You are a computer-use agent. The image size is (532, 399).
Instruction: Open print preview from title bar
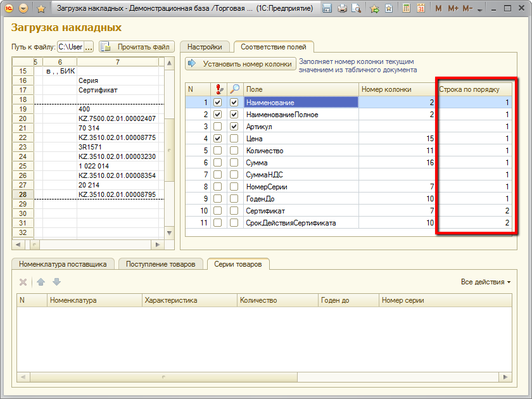pos(357,9)
